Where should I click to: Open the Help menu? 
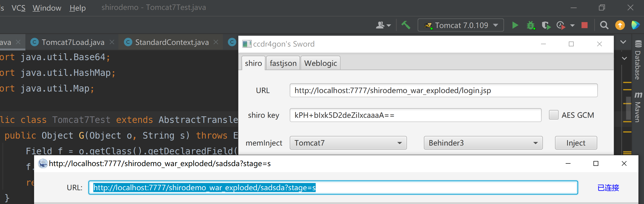[x=78, y=8]
